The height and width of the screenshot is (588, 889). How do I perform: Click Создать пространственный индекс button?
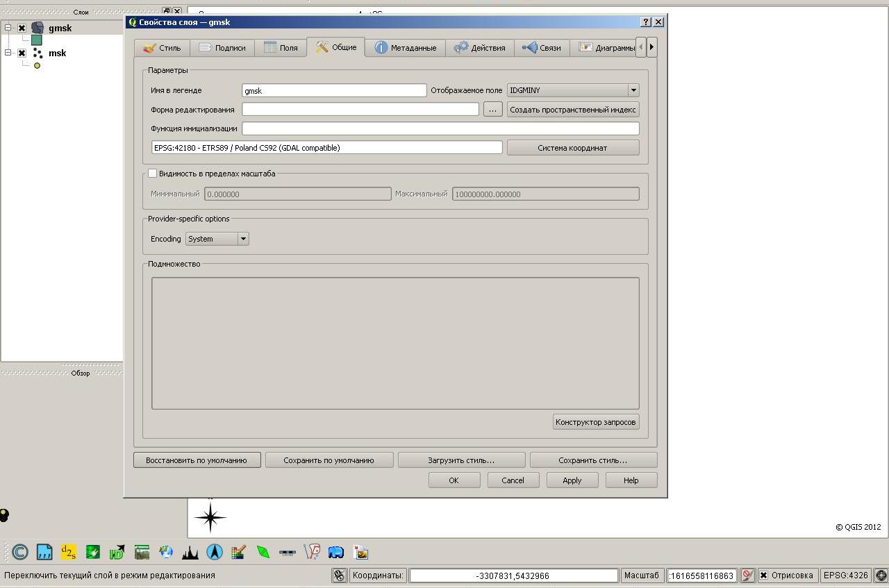point(573,110)
